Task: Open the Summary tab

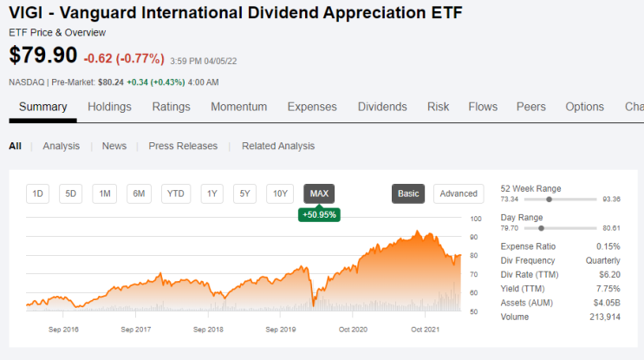Action: (42, 107)
